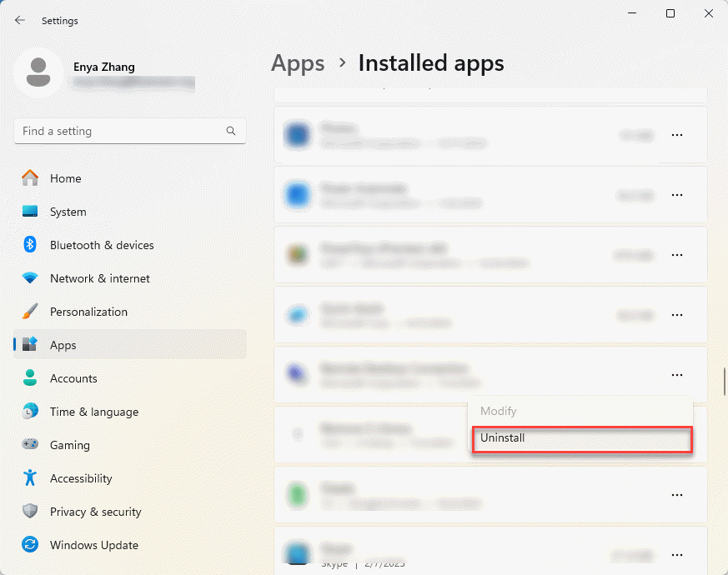Click the Personalization paintbrush icon
The height and width of the screenshot is (575, 728).
tap(30, 312)
